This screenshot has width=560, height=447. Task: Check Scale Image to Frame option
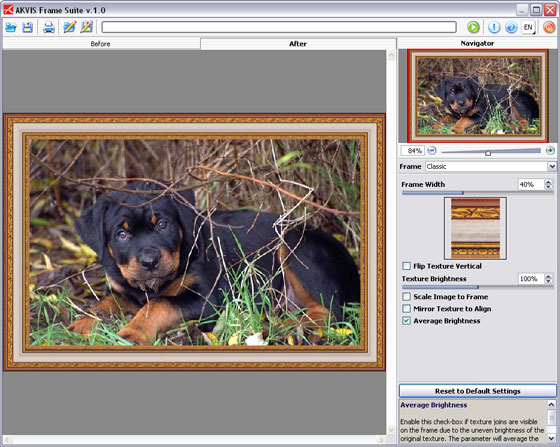406,296
